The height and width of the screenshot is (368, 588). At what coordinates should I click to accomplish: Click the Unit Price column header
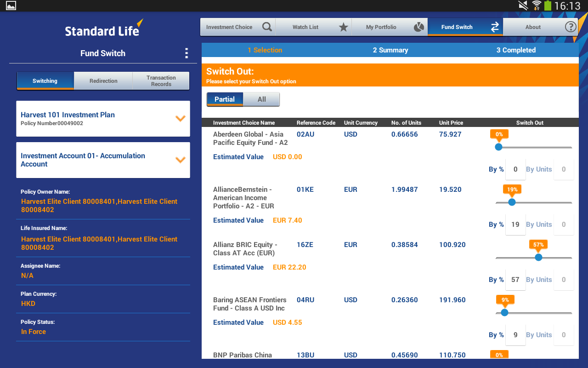tap(451, 123)
